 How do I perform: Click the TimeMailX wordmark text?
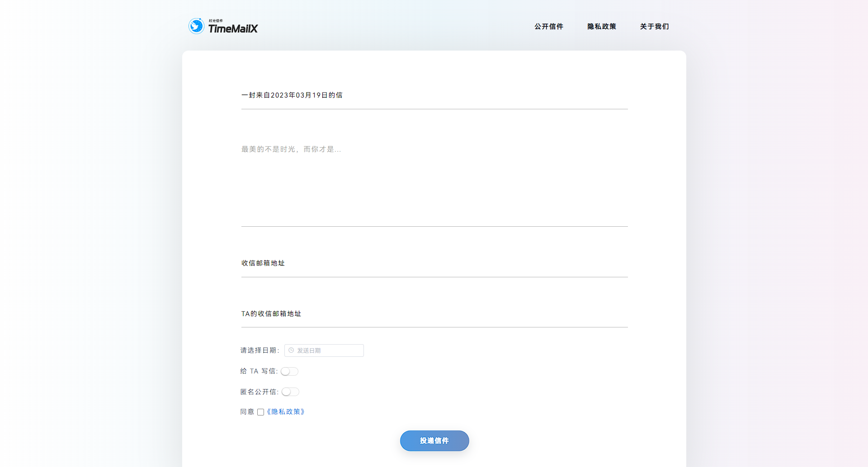click(x=233, y=28)
